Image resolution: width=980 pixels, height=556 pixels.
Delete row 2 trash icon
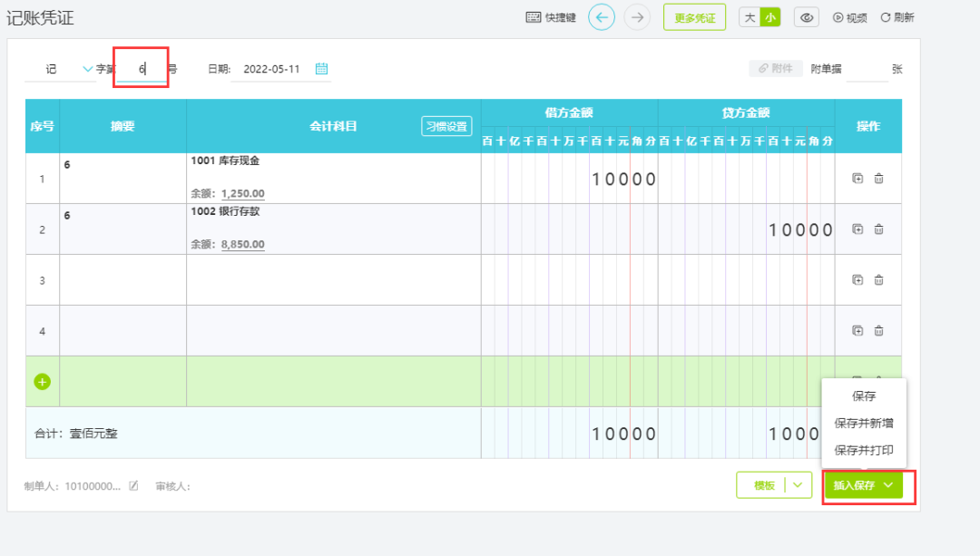tap(878, 229)
